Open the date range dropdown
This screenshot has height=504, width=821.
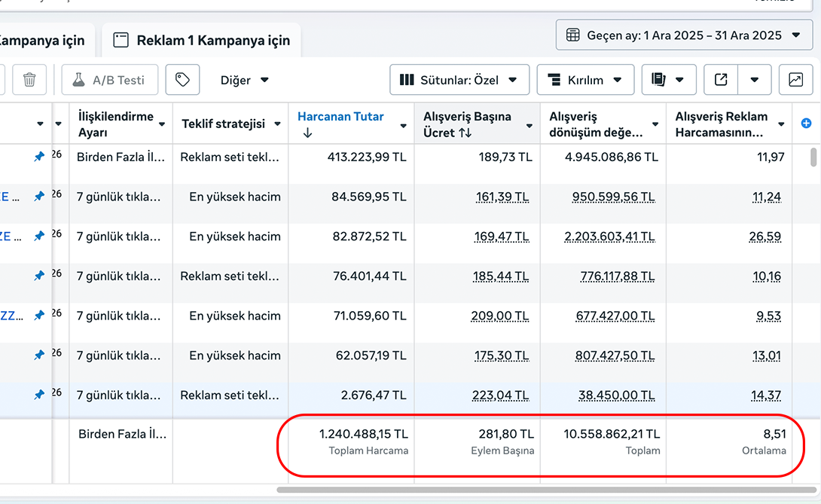coord(684,35)
